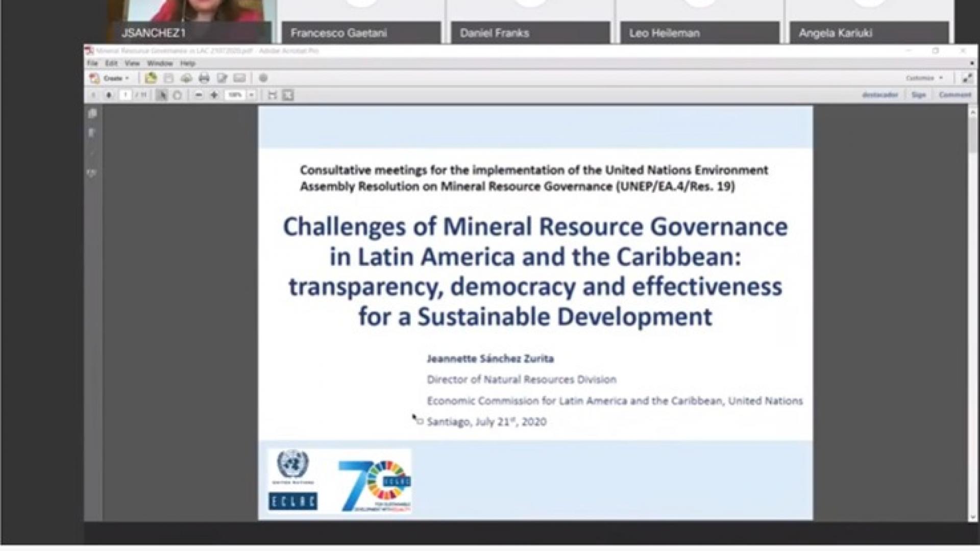Open the zoom level dropdown arrow
Screen dimensions: 980x551
point(251,95)
